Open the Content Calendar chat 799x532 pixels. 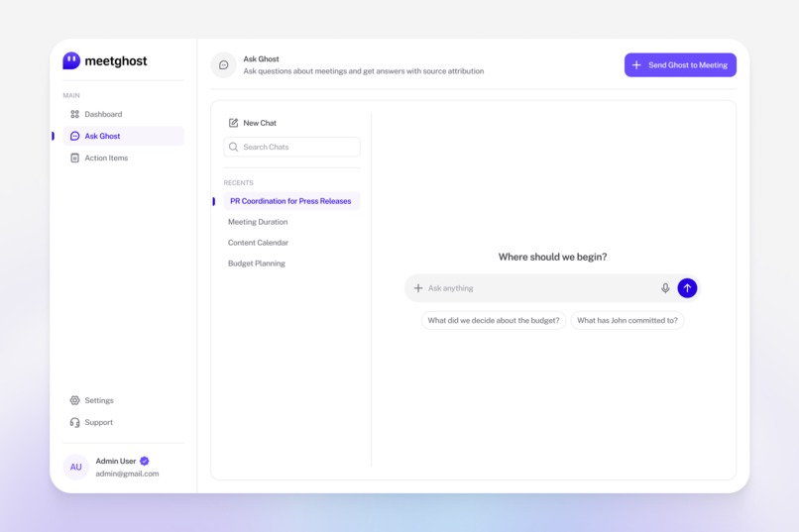coord(258,243)
